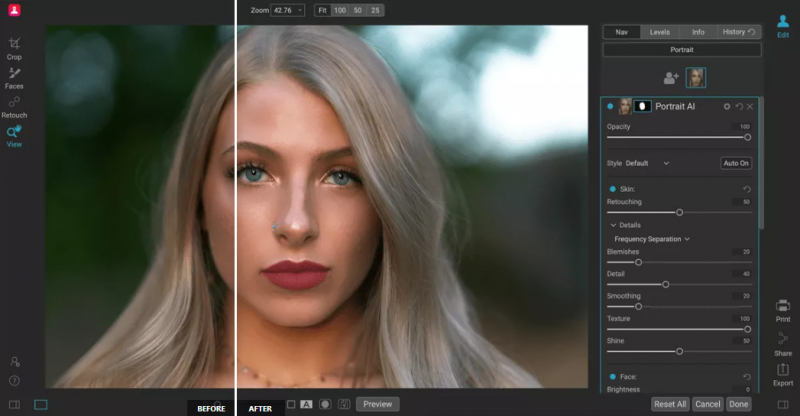The width and height of the screenshot is (800, 416).
Task: Select the Retouch tool
Action: 14,105
